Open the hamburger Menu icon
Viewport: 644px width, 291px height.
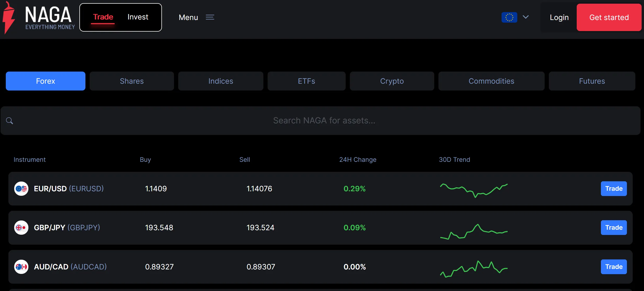210,17
